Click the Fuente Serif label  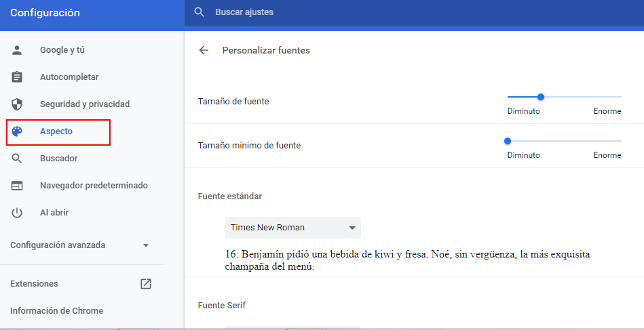pos(222,306)
